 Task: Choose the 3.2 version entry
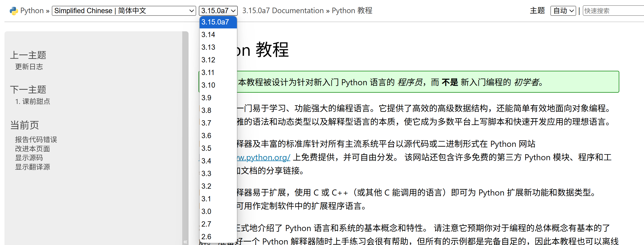(218, 186)
